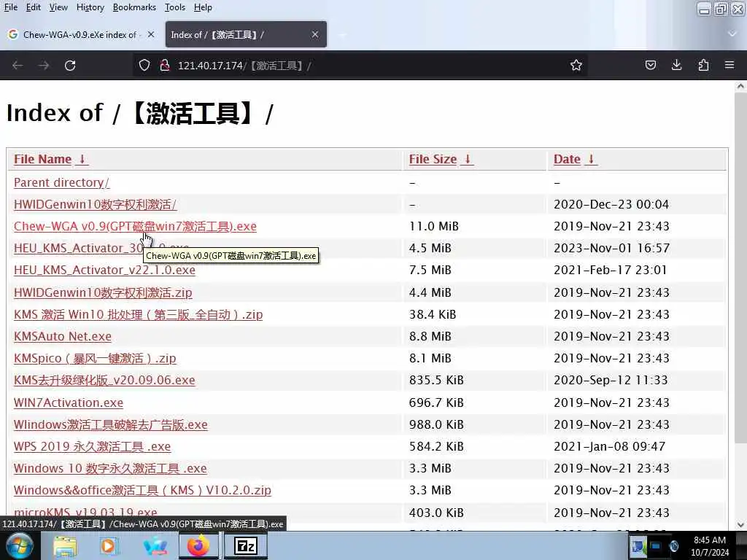This screenshot has height=560, width=747.
Task: Open the File menu
Action: coord(10,7)
